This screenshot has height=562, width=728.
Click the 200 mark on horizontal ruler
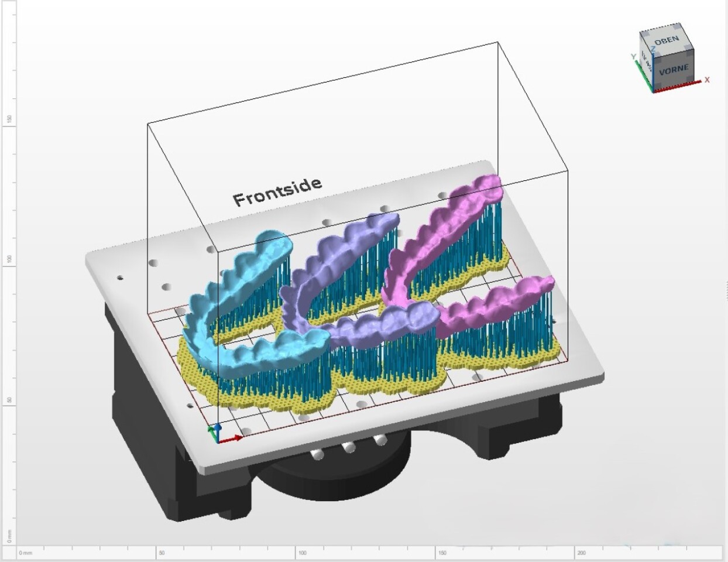[581, 553]
